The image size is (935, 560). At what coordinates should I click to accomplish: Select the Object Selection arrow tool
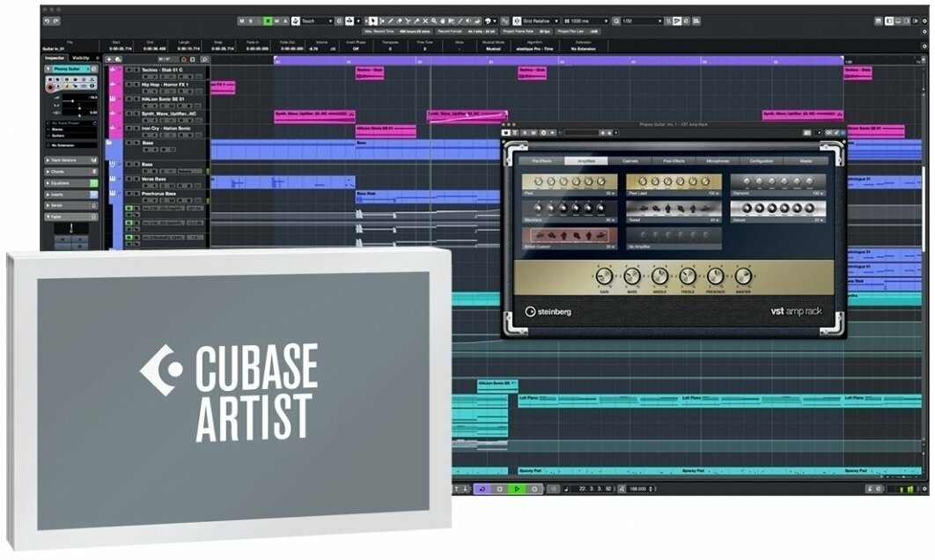pyautogui.click(x=373, y=21)
